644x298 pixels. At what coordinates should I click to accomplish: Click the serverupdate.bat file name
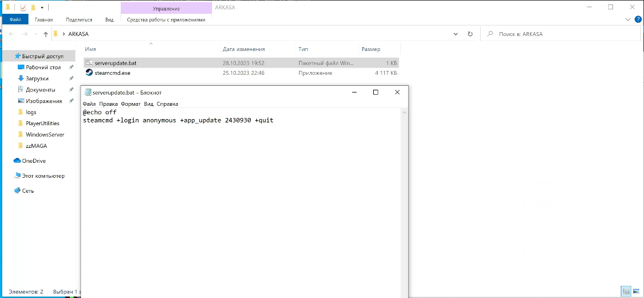pos(115,63)
